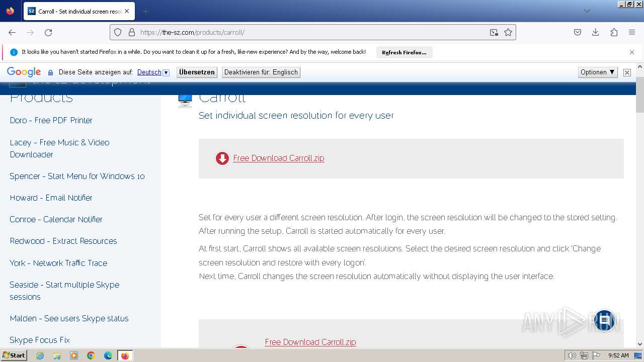Open Conroe - Calendar Notifier
644x362 pixels.
point(56,219)
